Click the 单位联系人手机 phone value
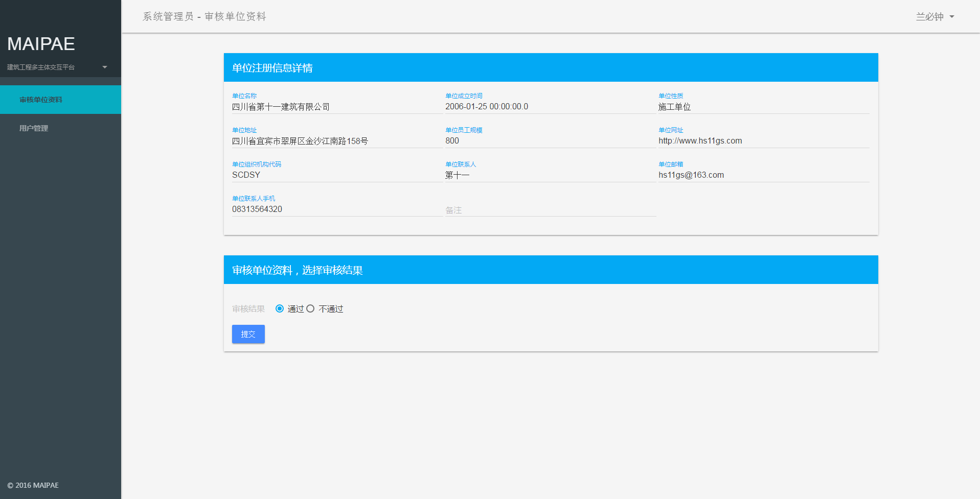980x499 pixels. (x=258, y=209)
